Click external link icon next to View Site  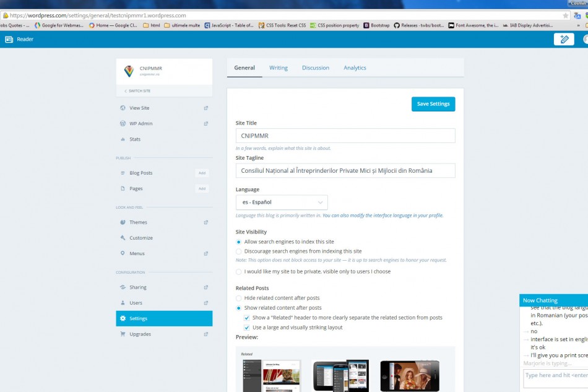(206, 108)
